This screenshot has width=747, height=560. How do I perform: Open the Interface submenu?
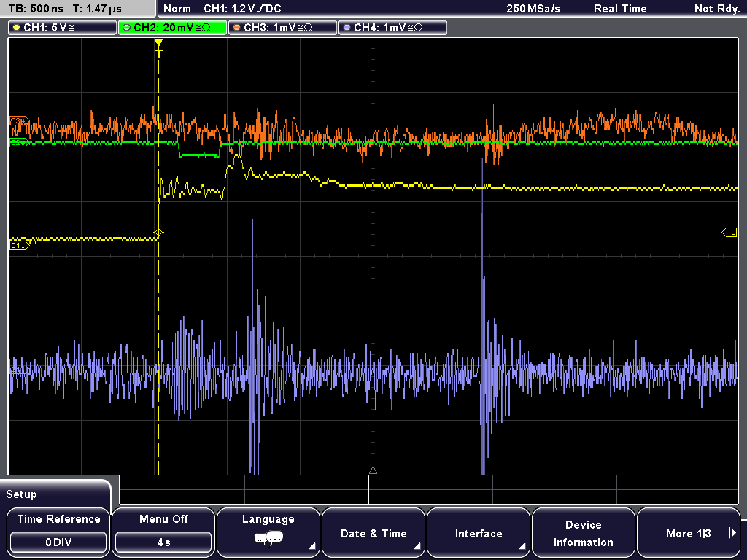(x=479, y=532)
